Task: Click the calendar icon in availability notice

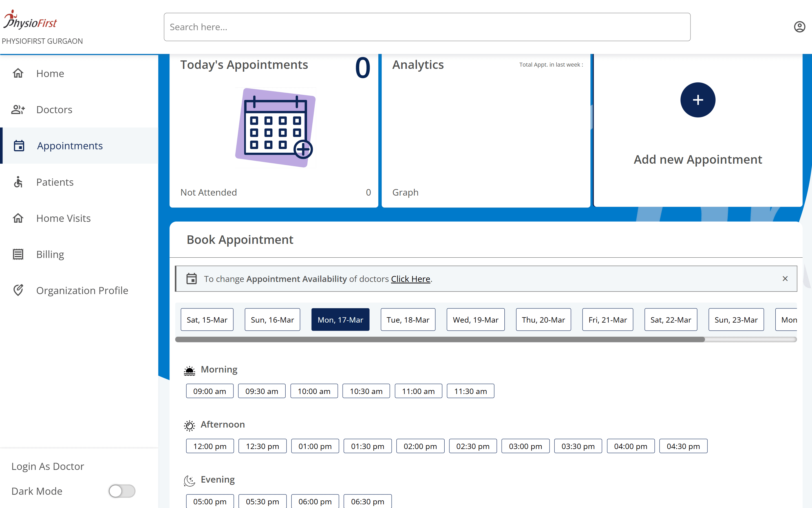Action: 192,279
